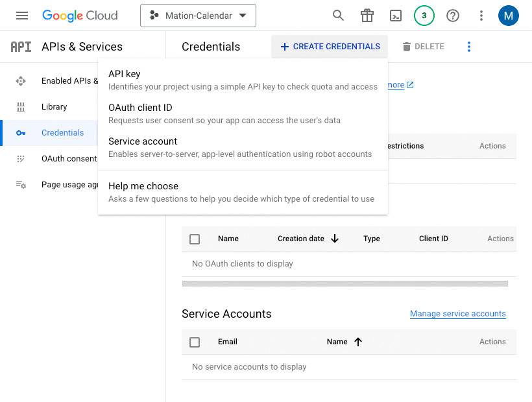Click the Enabled APIs sidebar icon

coord(21,81)
